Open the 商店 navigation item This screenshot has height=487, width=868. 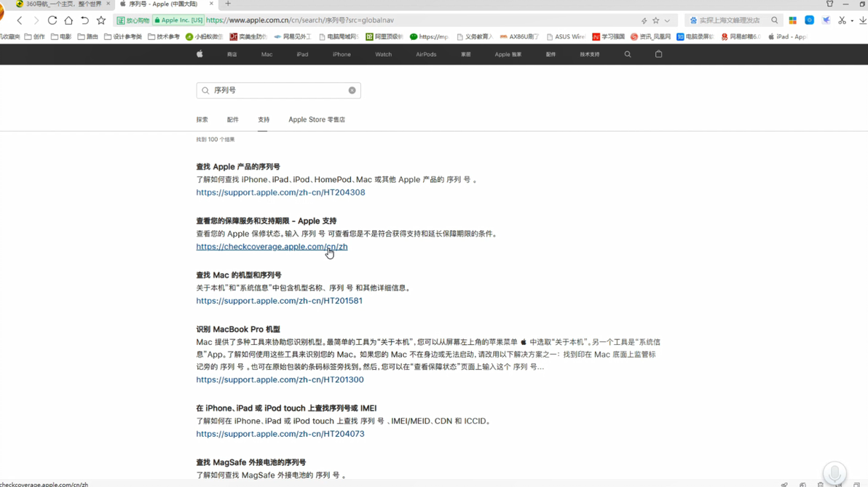pos(232,55)
